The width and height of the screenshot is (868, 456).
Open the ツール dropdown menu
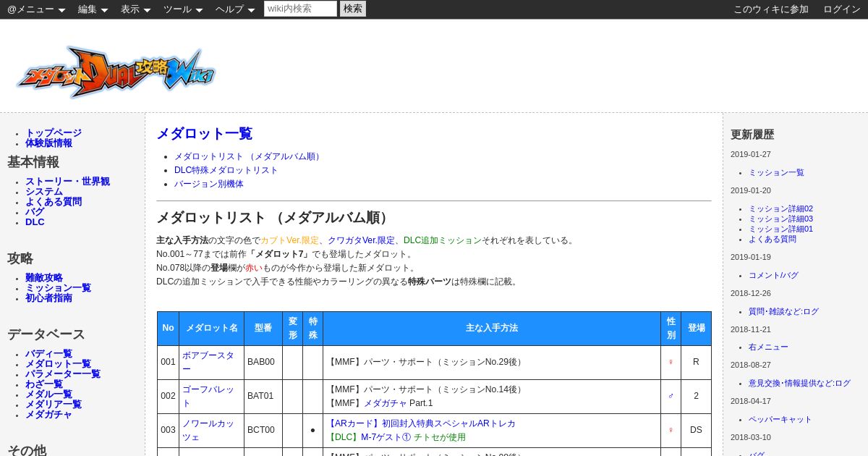coord(183,9)
